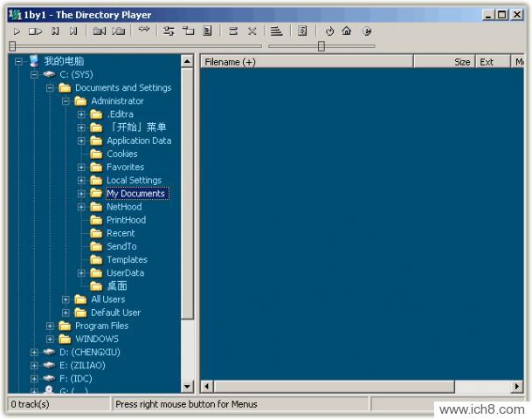Click the Play button in toolbar
This screenshot has height=419, width=532.
pos(17,31)
